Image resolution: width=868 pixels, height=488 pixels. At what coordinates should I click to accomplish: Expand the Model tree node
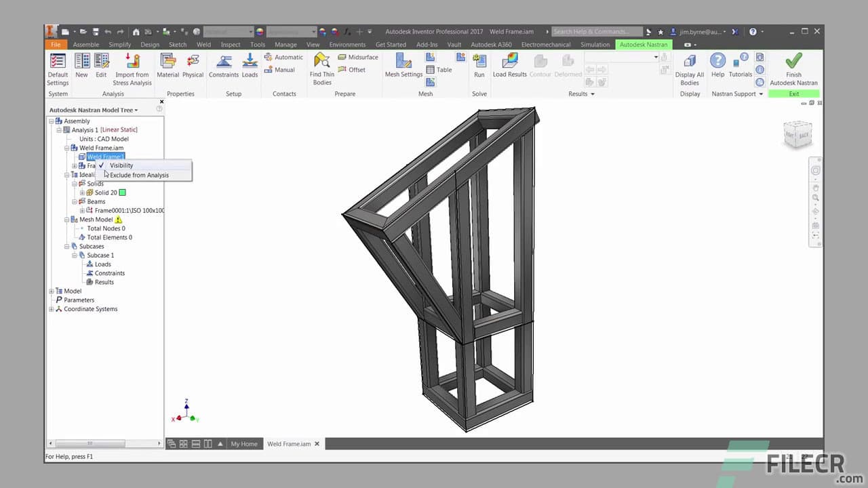[52, 291]
